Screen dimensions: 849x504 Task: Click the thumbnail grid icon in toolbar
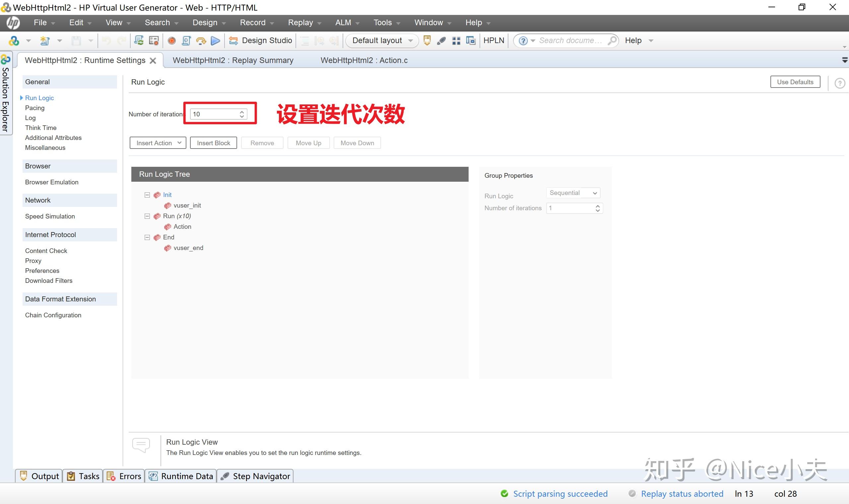pos(456,41)
